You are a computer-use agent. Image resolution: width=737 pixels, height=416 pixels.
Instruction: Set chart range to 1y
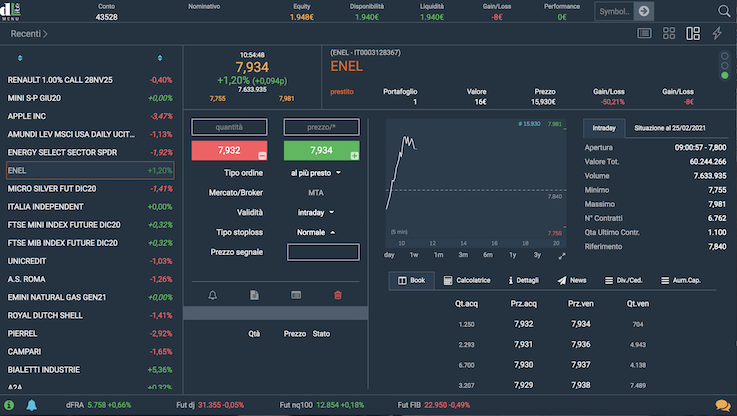point(513,255)
